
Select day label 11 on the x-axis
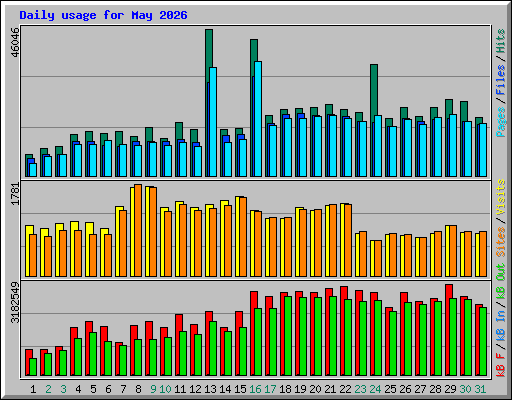(180, 389)
